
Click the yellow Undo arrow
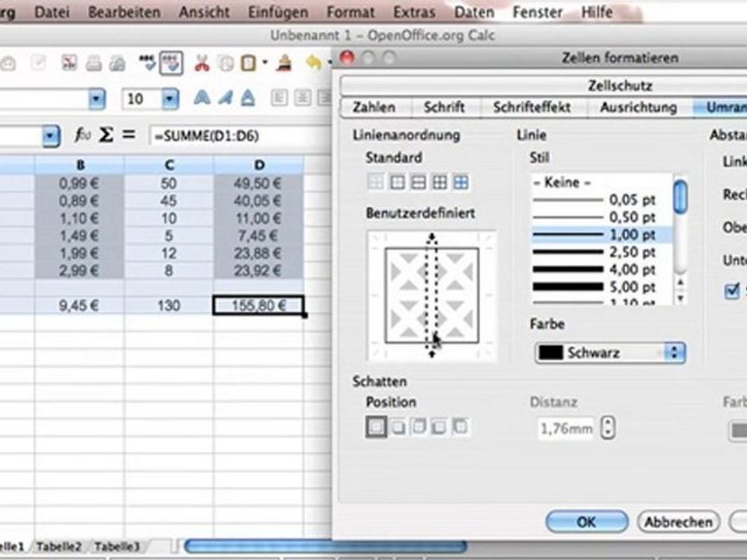click(314, 62)
